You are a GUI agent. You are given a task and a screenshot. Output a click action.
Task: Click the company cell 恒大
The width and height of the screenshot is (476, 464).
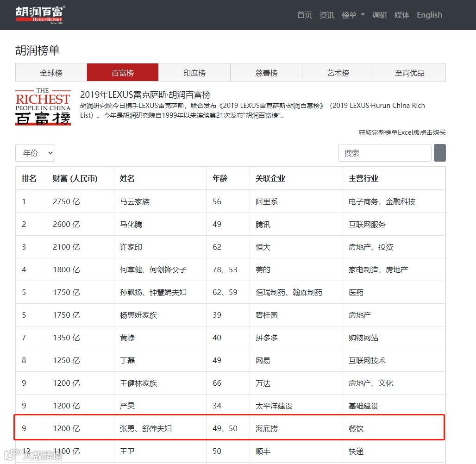(x=263, y=247)
